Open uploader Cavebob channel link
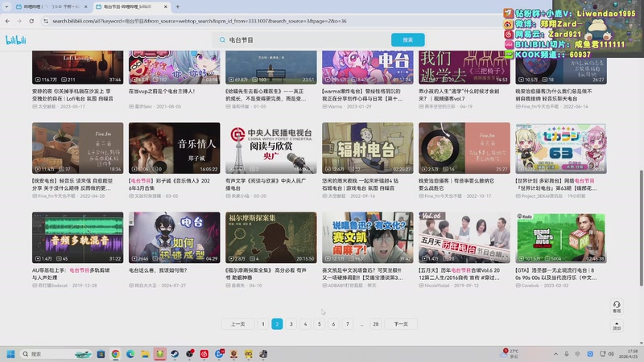Viewport: 644px width, 362px height. (530, 286)
